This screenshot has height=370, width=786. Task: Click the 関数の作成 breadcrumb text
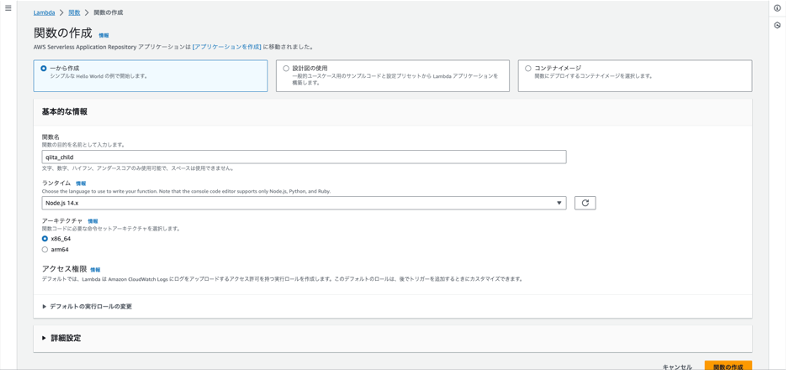(x=108, y=13)
